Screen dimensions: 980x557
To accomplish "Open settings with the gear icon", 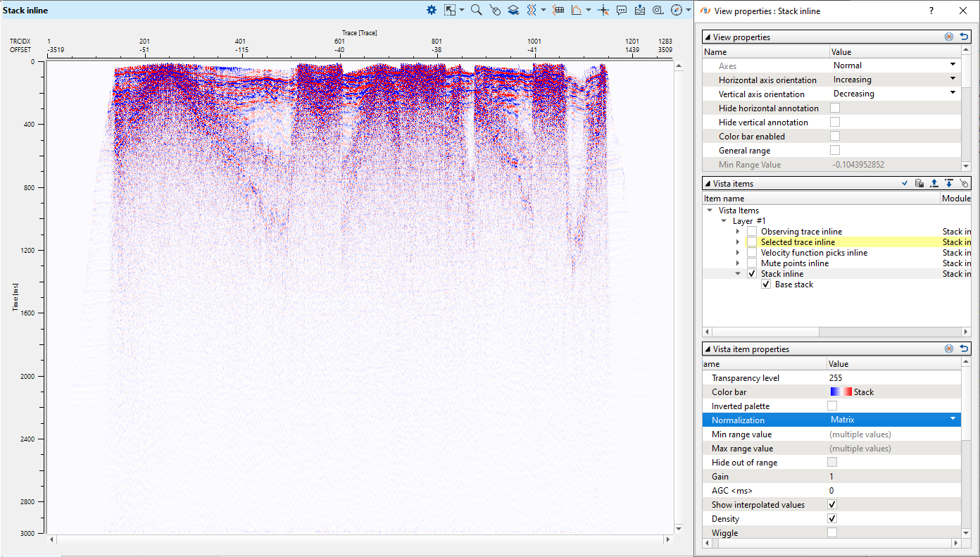I will tap(432, 10).
